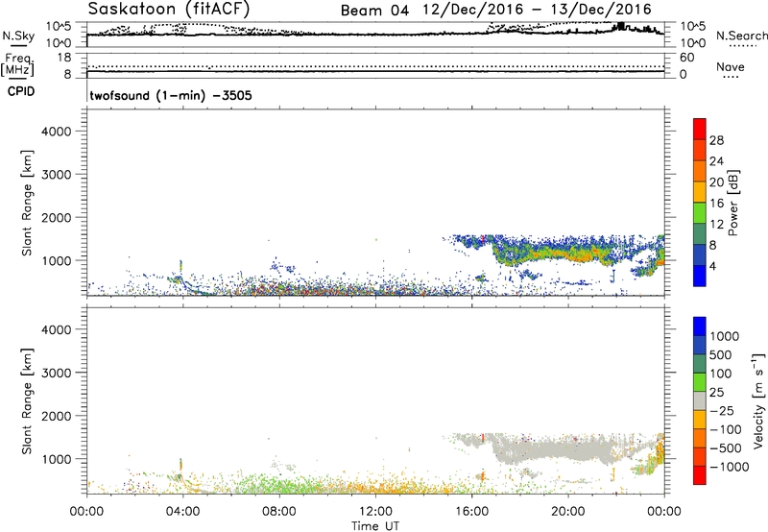Screen dimensions: 768x532
Task: Click grey -25 to 25 velocity colorbar segment
Action: (x=700, y=400)
